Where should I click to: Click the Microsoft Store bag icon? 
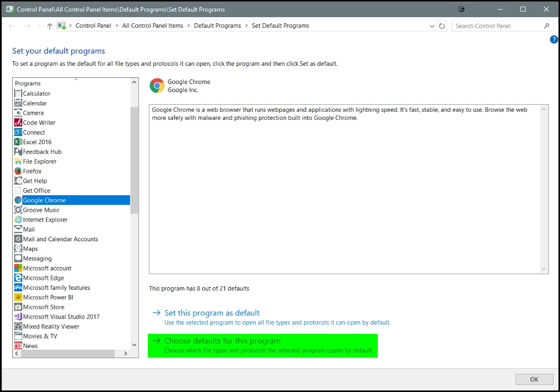18,307
